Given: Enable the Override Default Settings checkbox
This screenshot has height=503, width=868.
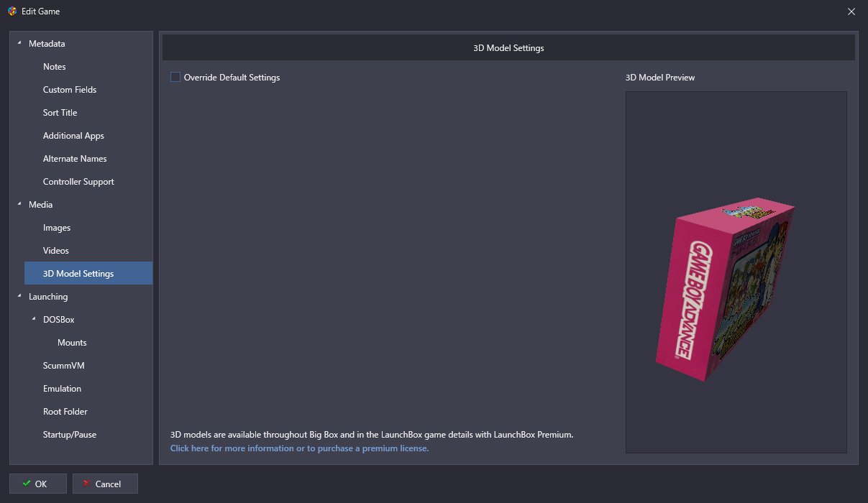Looking at the screenshot, I should (175, 77).
